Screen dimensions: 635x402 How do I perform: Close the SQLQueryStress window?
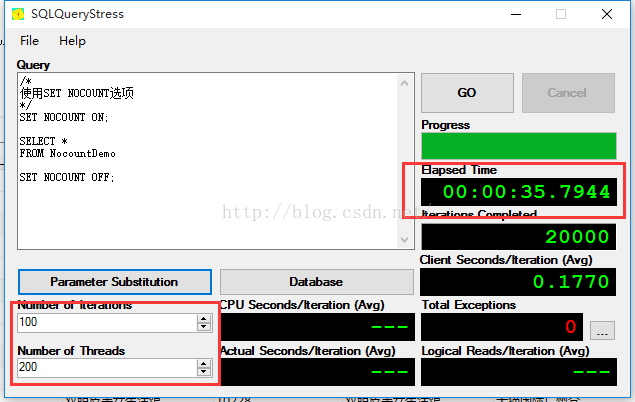607,14
